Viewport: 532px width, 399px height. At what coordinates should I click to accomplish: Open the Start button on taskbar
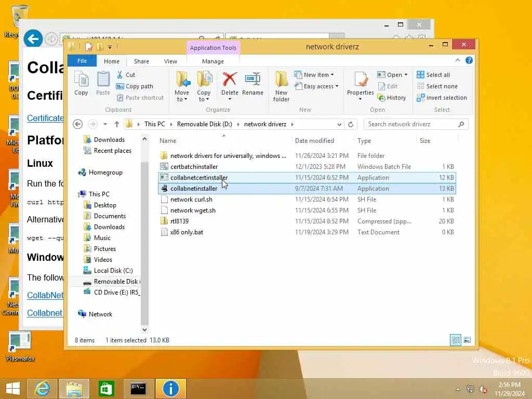[13, 389]
